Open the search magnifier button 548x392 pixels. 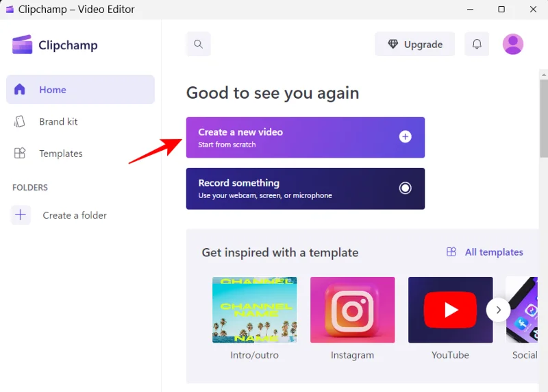pyautogui.click(x=198, y=44)
